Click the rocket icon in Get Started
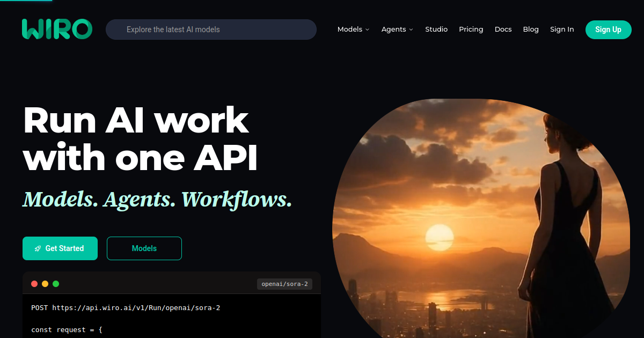This screenshot has width=644, height=338. coord(38,248)
